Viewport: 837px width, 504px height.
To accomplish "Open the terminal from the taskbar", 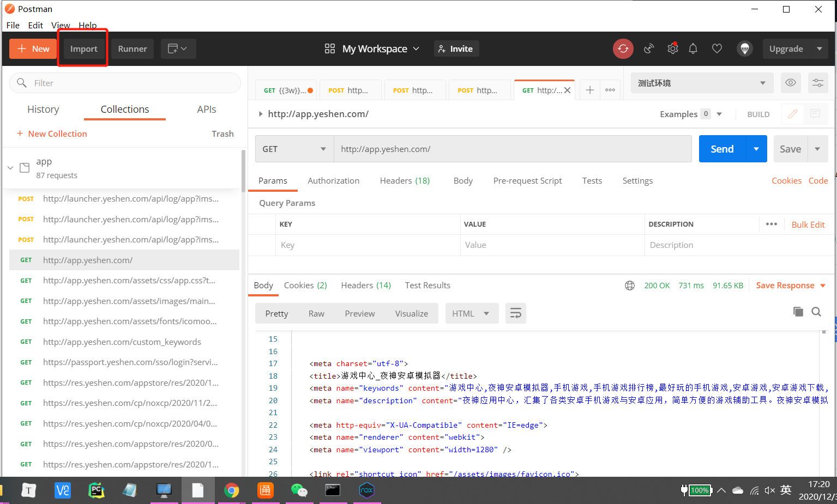I will coord(333,490).
